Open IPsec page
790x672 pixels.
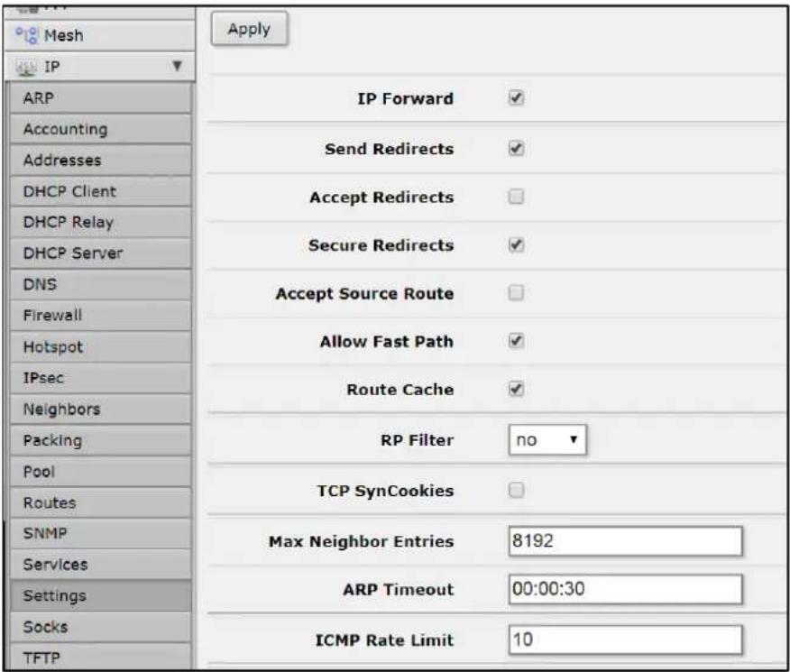[x=101, y=378]
